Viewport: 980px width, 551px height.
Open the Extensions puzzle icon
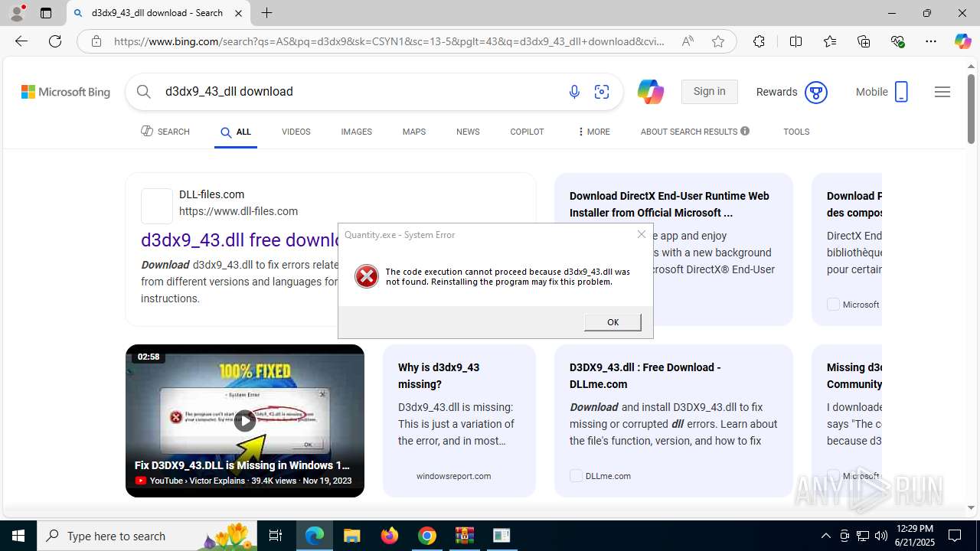759,41
